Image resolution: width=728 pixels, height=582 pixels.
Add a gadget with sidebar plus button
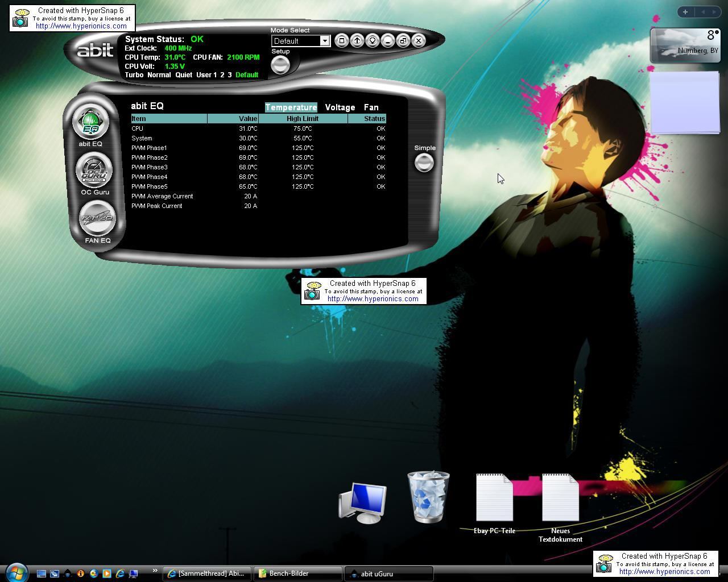click(x=685, y=11)
